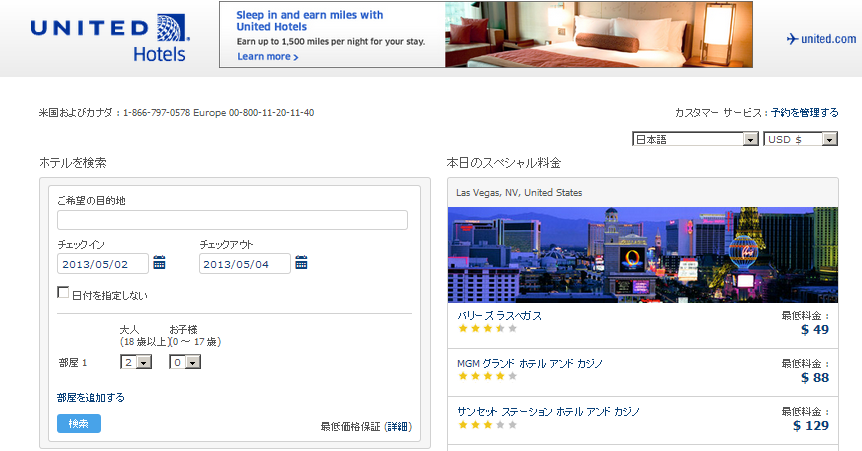Toggle the 日付を指定しない checkbox
The width and height of the screenshot is (862, 451).
pos(63,293)
